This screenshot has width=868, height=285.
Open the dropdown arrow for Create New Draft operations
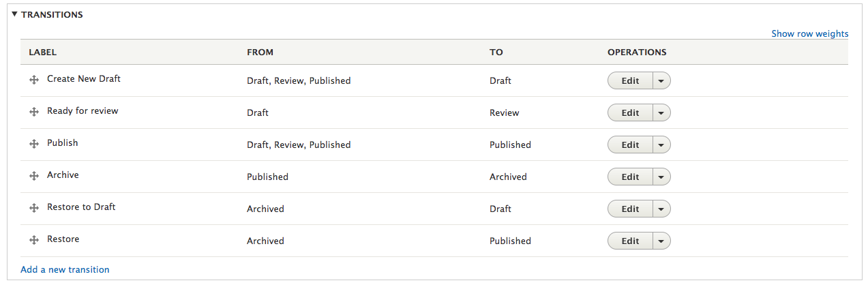[x=661, y=80]
